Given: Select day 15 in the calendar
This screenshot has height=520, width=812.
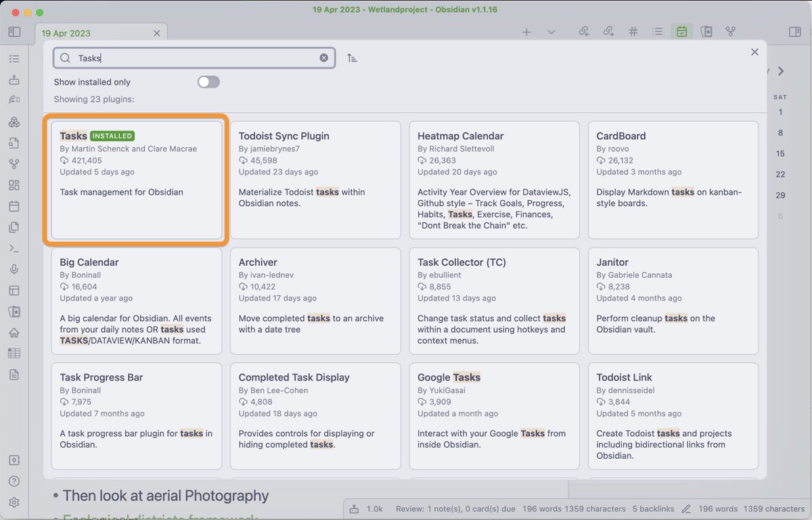Looking at the screenshot, I should (780, 153).
